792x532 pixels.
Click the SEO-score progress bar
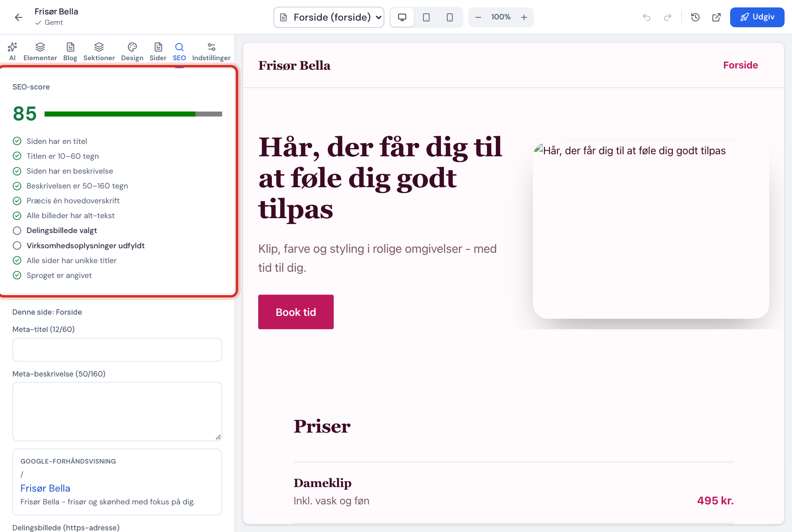click(133, 114)
